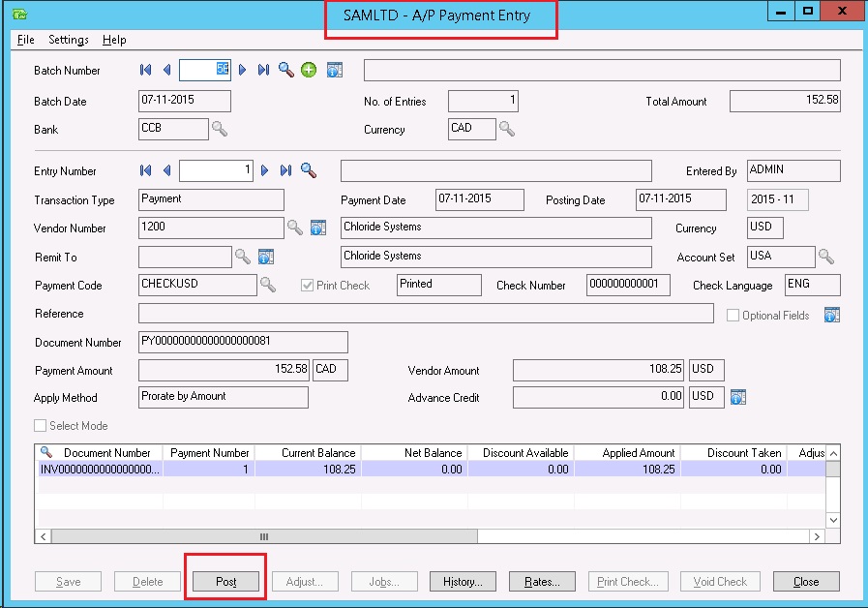Screen dimensions: 868x608
Task: Enable Select Mode checkbox
Action: point(40,425)
